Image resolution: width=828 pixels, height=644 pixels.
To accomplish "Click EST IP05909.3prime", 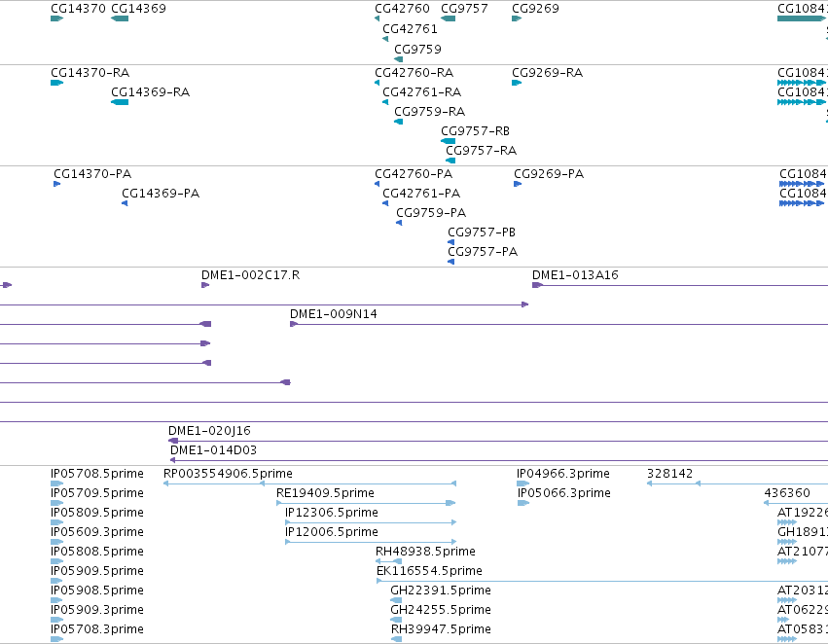I will [57, 621].
